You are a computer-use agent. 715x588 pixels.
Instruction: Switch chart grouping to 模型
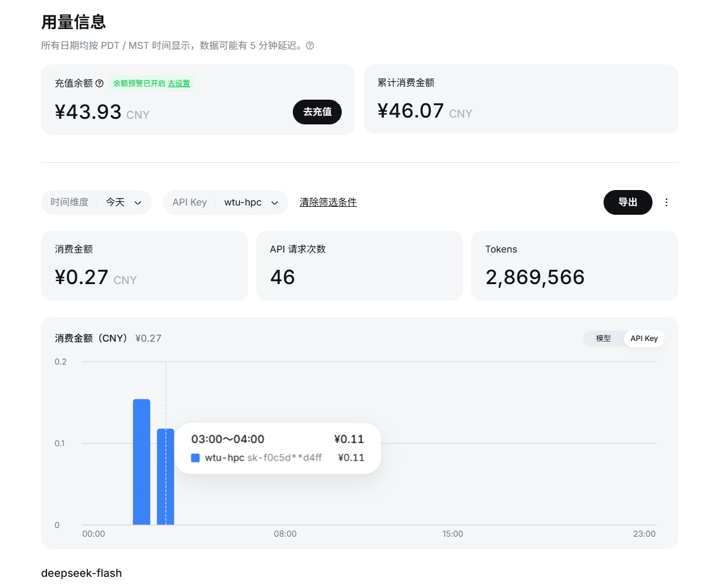pos(604,338)
